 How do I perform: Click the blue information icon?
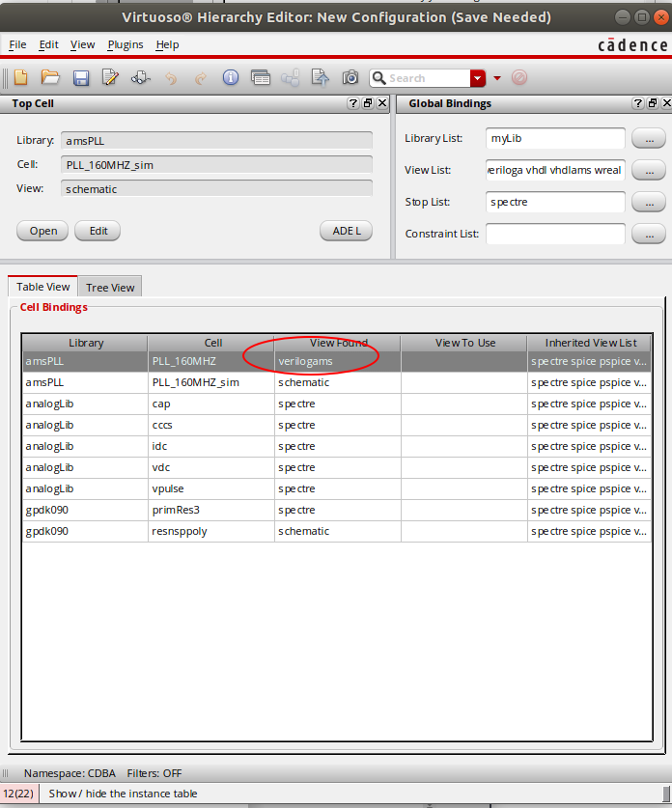tap(231, 78)
